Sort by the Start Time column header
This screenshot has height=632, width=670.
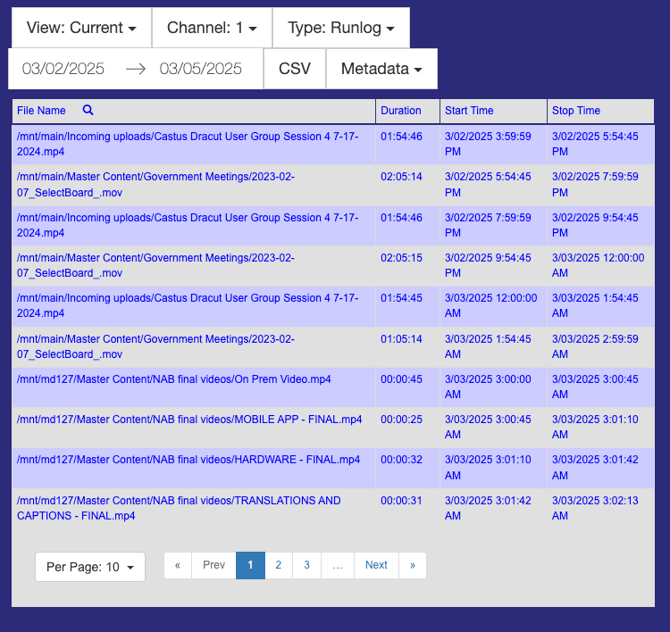(469, 111)
